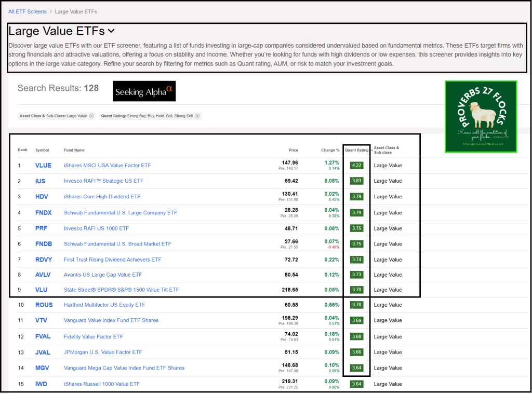Sort the table by Quant Rating column
The image size is (532, 394).
356,150
